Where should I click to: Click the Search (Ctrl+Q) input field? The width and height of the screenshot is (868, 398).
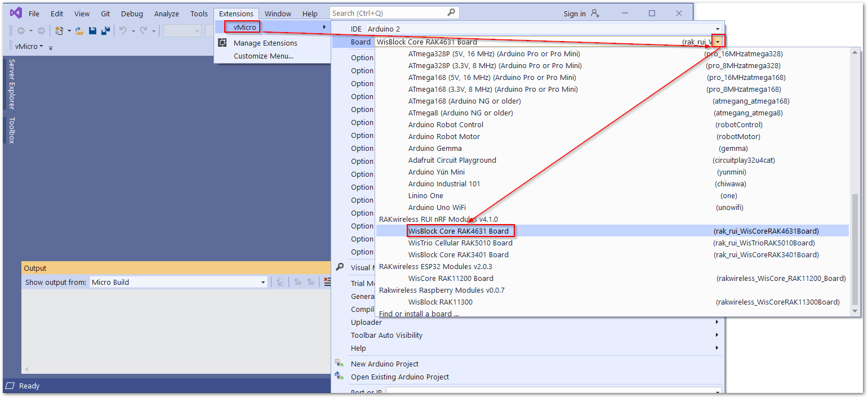coord(394,13)
